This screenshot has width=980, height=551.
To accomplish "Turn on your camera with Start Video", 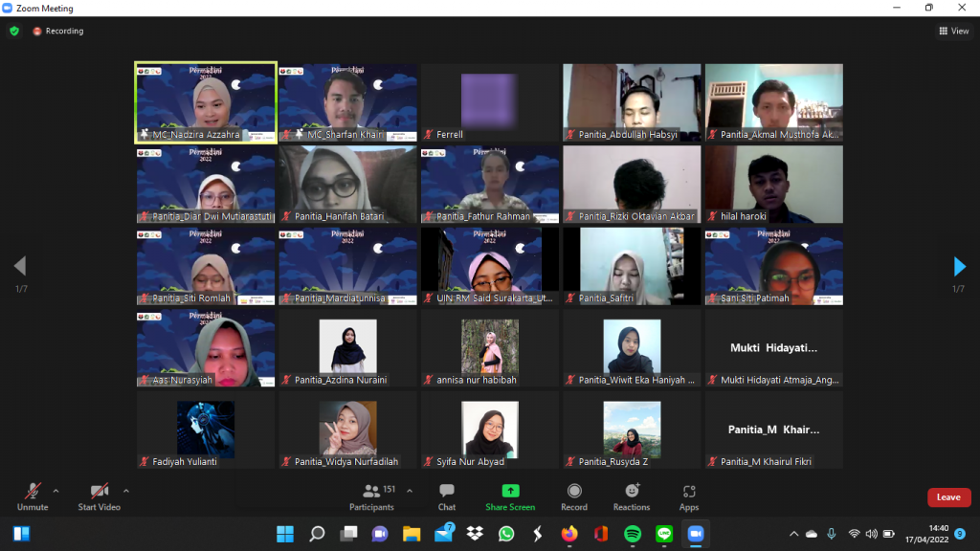I will 99,496.
